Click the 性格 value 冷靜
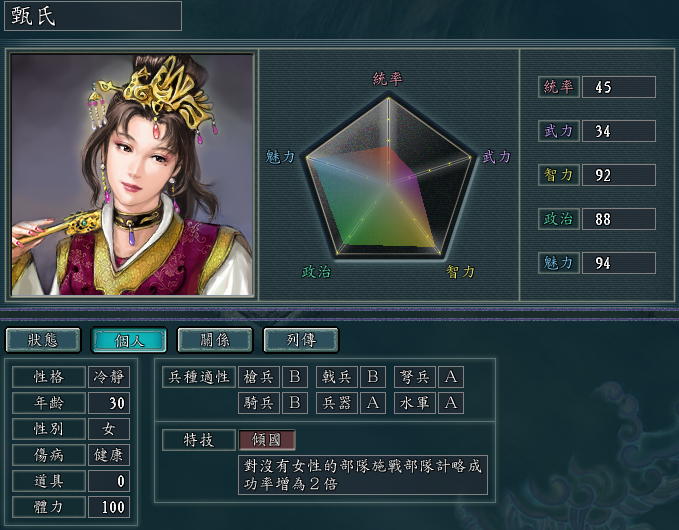 coord(109,377)
